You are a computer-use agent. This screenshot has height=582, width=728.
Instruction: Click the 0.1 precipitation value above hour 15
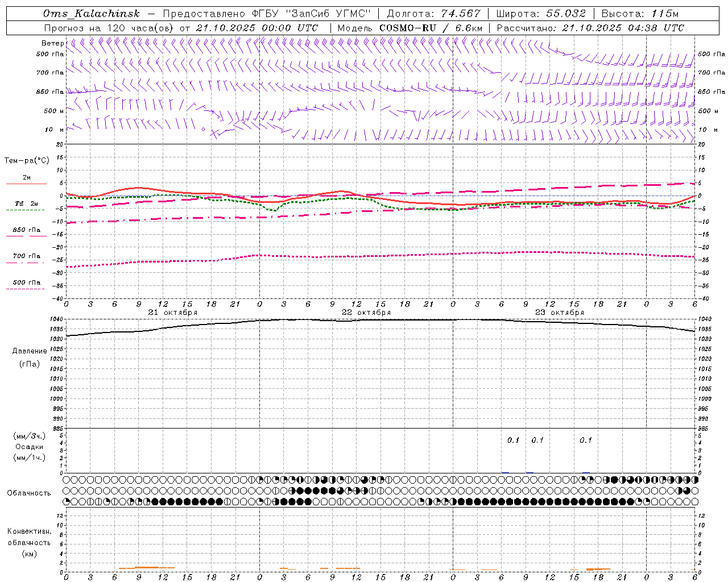coord(586,440)
